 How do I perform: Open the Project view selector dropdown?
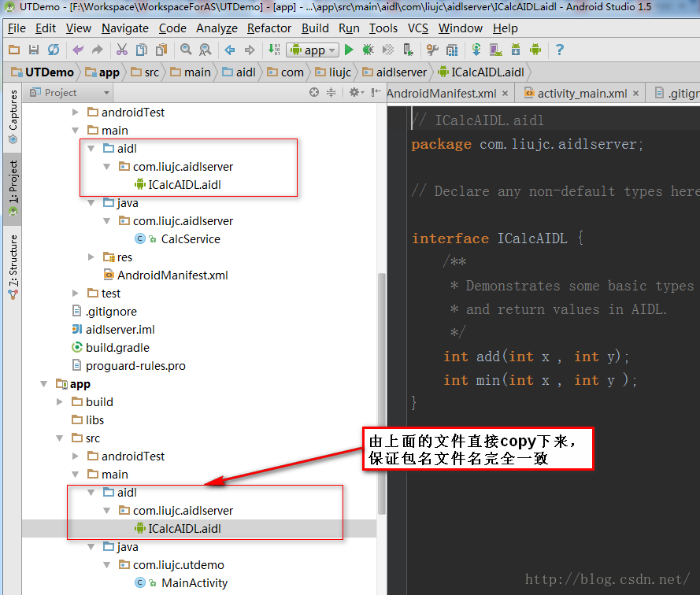[60, 93]
